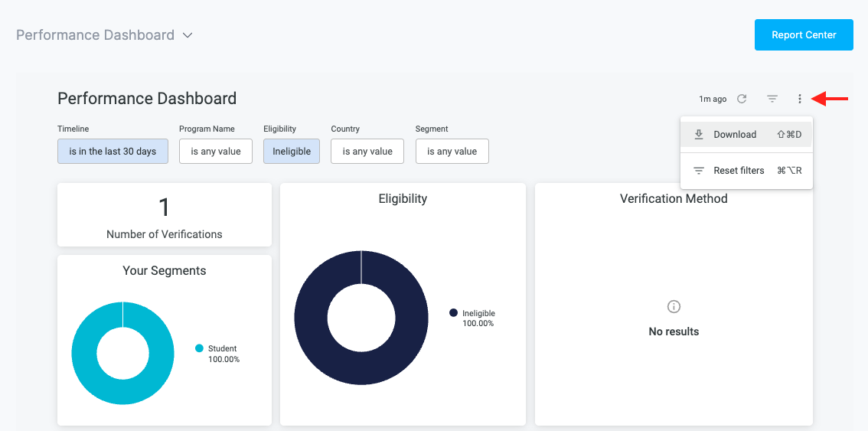Open the Segment filter dropdown
The image size is (868, 431).
click(x=452, y=152)
